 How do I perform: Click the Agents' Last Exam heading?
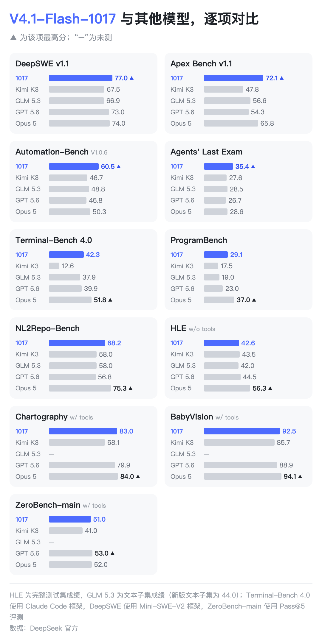pos(206,152)
